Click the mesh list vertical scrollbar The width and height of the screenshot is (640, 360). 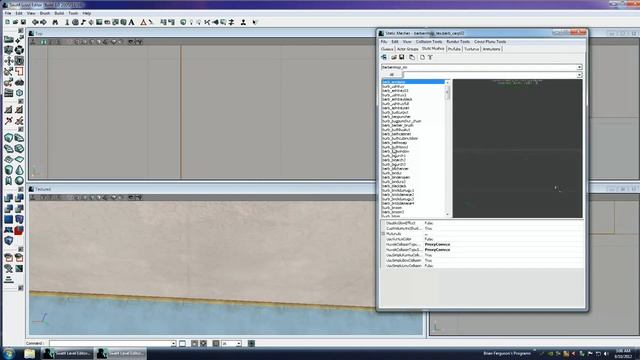pyautogui.click(x=447, y=148)
